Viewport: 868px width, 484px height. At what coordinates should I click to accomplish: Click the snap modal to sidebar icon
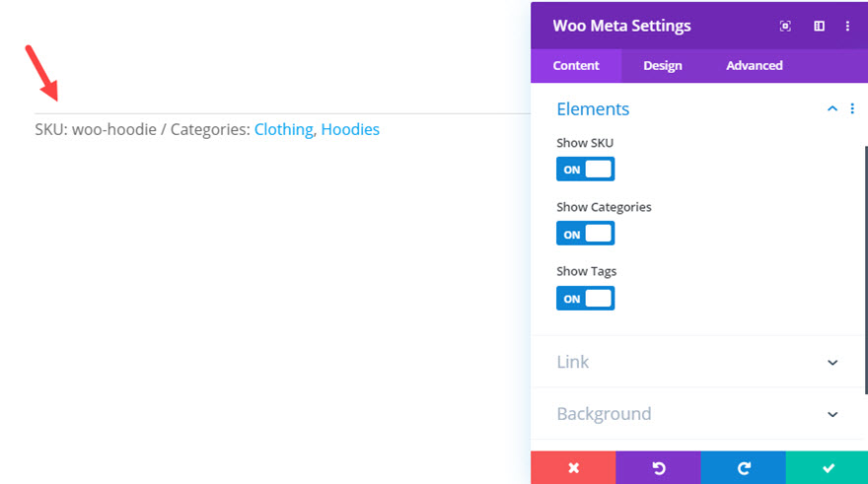tap(819, 26)
